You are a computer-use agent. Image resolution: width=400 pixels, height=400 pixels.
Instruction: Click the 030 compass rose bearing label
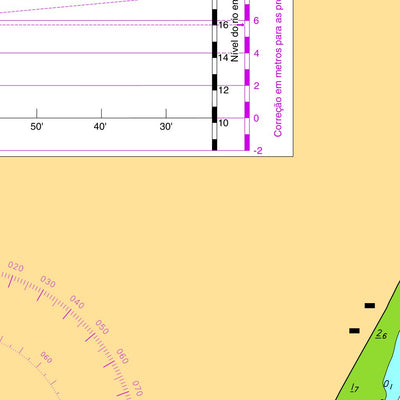pyautogui.click(x=48, y=282)
